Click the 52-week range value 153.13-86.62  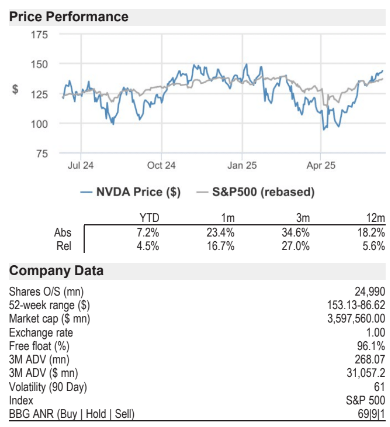(356, 305)
